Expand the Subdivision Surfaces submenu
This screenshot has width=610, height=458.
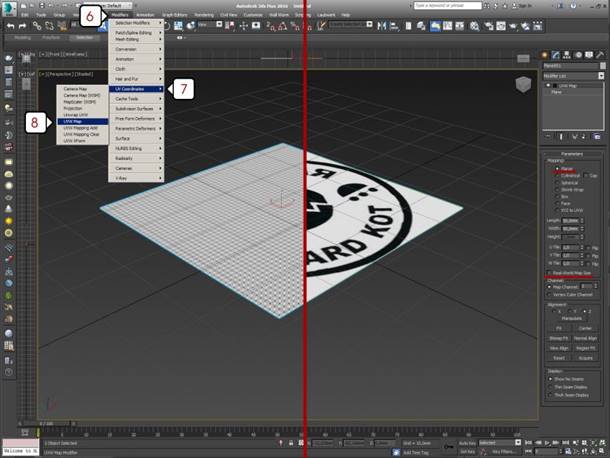136,109
